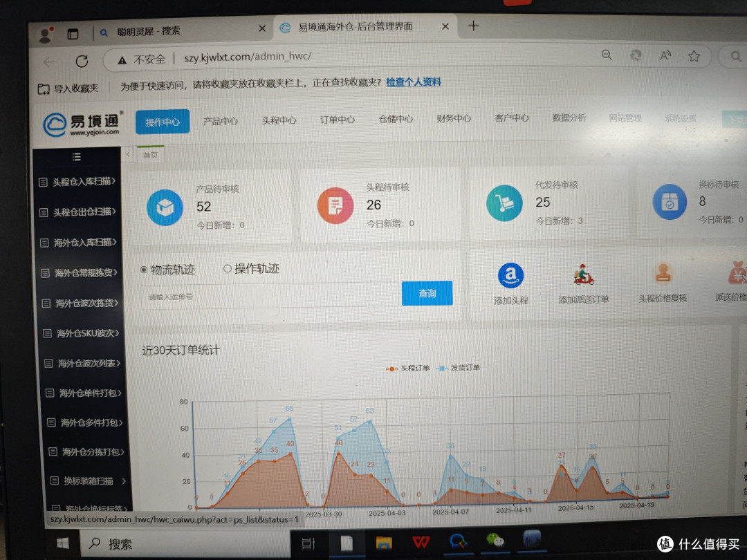
Task: Expand 海外仓入库扫描 sidebar item
Action: point(79,243)
